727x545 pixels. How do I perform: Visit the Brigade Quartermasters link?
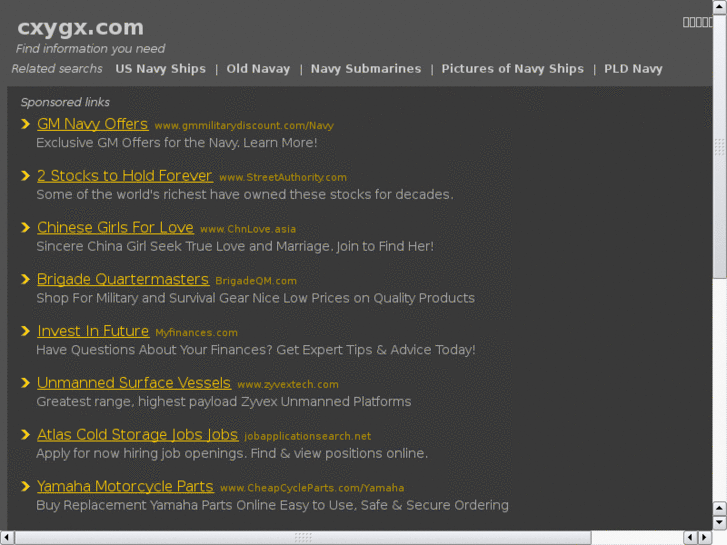click(123, 279)
